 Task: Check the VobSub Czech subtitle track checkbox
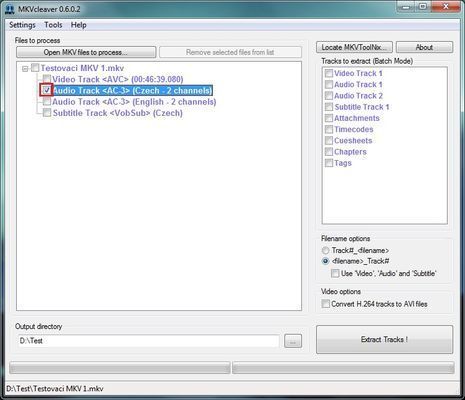[47, 113]
